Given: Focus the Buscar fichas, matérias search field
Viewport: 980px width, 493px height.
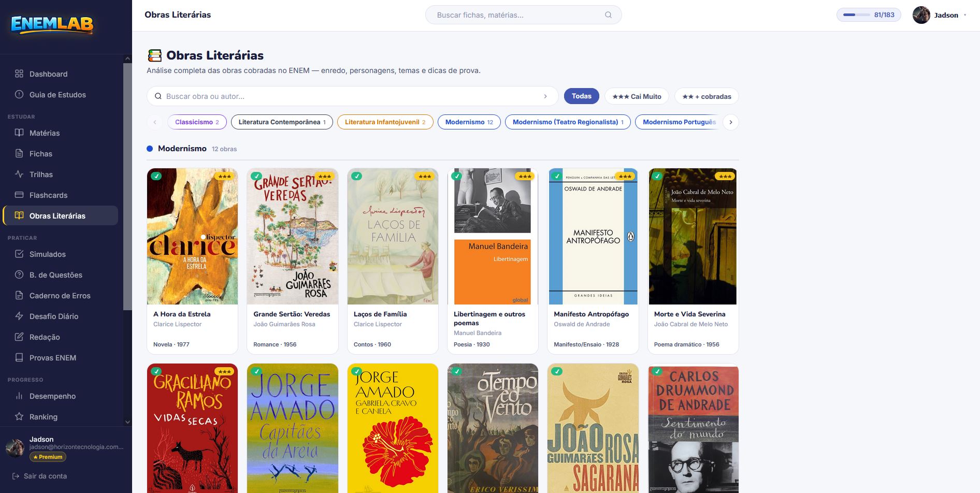Looking at the screenshot, I should coord(523,15).
